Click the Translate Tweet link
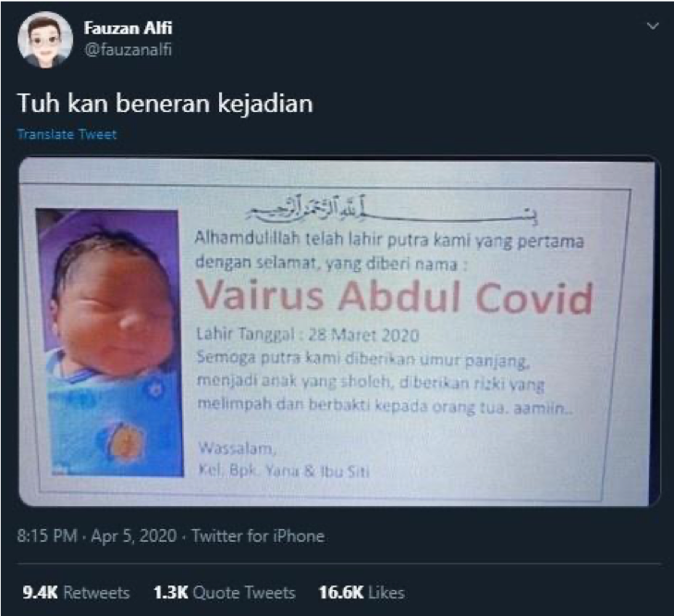Image resolution: width=674 pixels, height=616 pixels. pos(67,134)
